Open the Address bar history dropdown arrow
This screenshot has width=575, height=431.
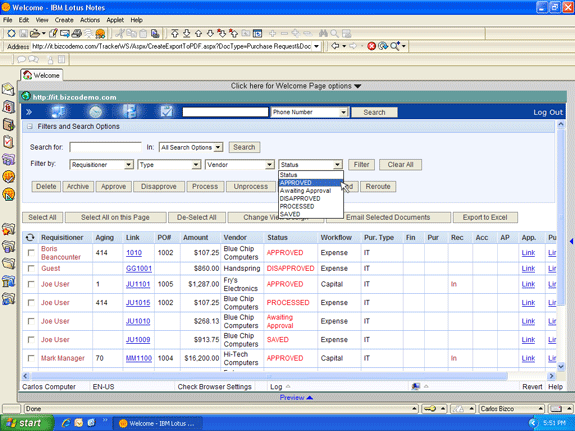[x=316, y=47]
